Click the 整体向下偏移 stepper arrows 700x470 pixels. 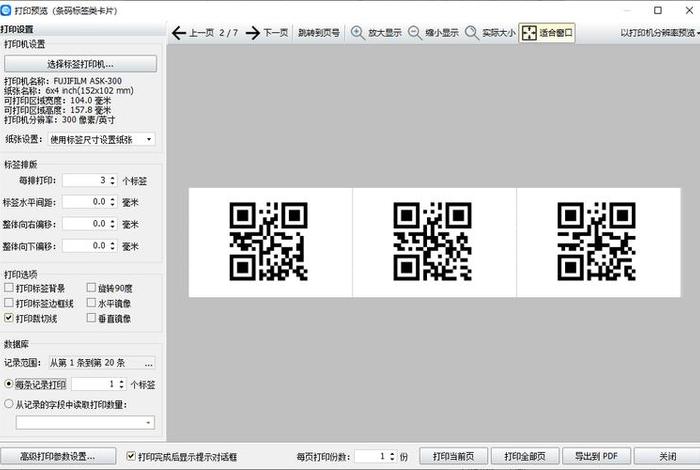pos(112,246)
